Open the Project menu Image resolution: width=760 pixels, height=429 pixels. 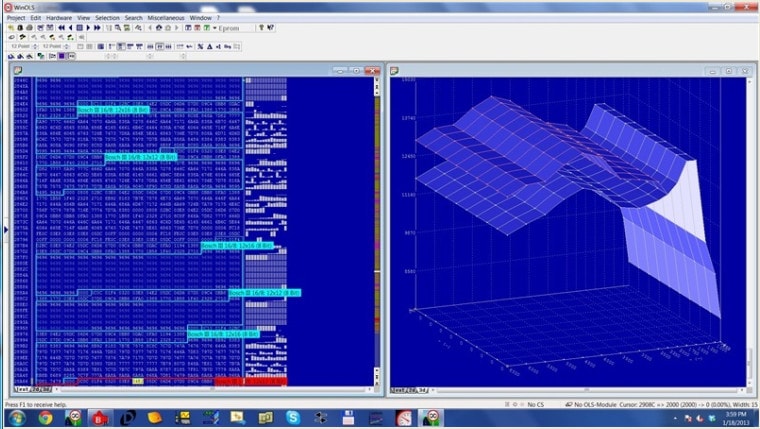16,18
